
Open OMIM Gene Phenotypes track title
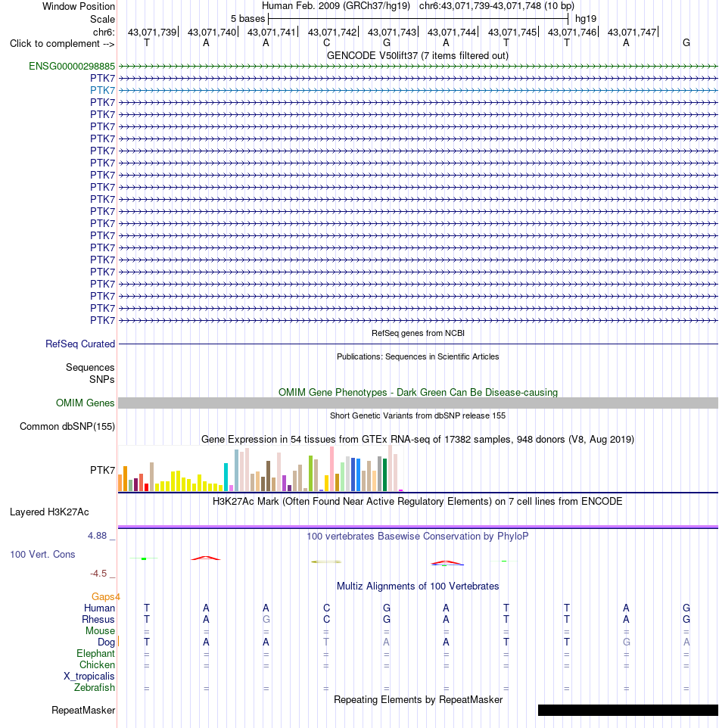click(418, 392)
